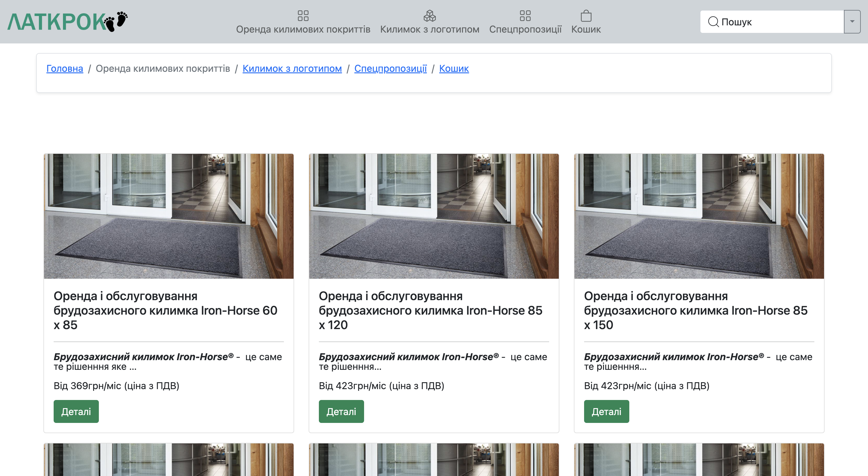Click description on Iron-Horse 85 x 120 card
The height and width of the screenshot is (476, 868).
433,361
